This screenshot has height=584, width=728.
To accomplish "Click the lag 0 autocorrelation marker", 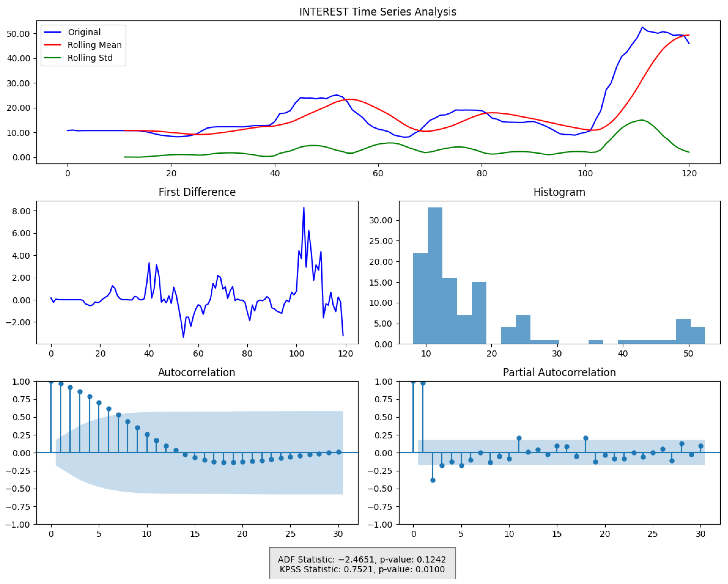I will coord(51,382).
